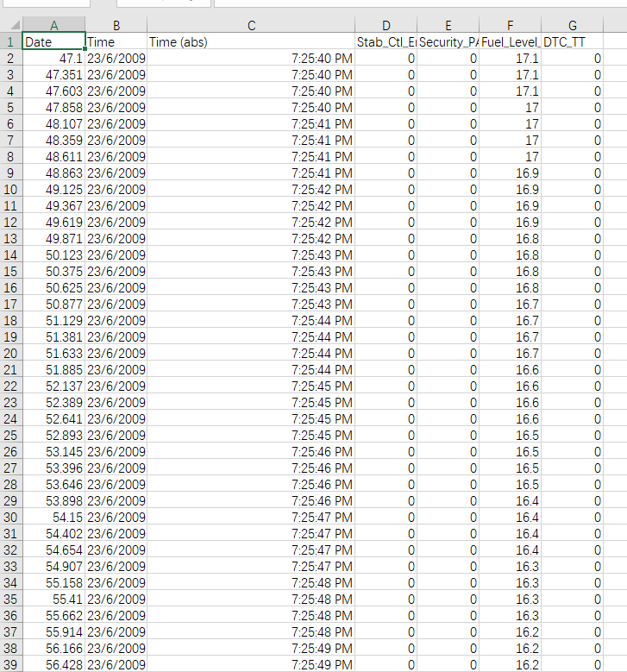The width and height of the screenshot is (627, 672).
Task: Click cell with value 54.907
Action: (53, 566)
